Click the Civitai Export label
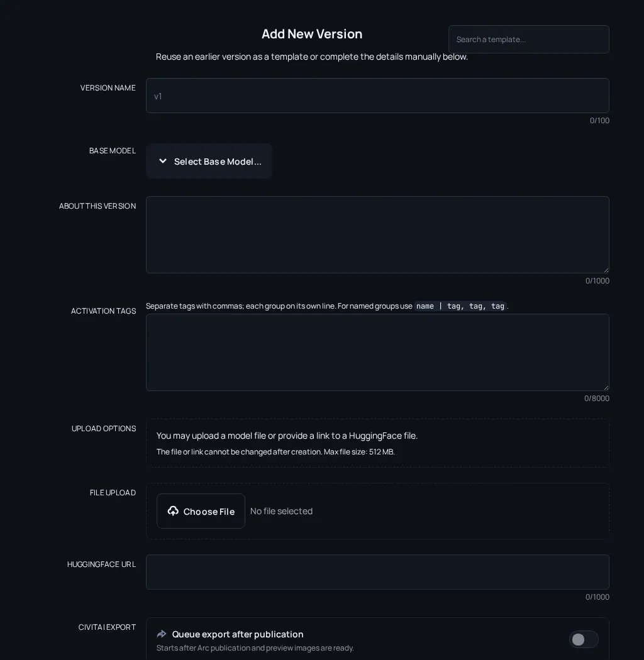644x660 pixels. 107,627
